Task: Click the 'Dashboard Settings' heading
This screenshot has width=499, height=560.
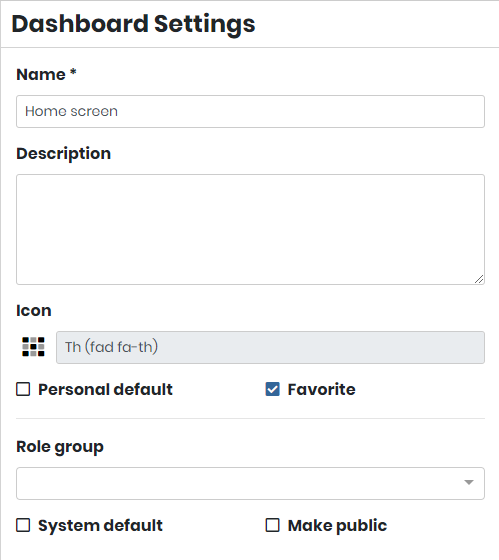Action: point(133,24)
